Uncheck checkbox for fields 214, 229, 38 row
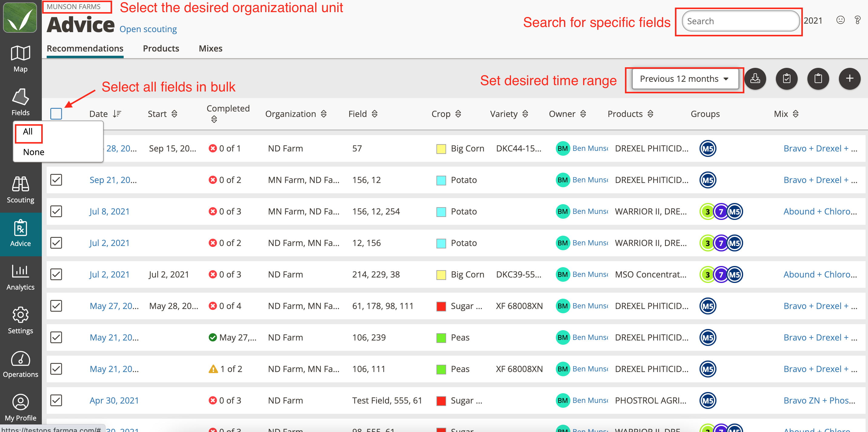This screenshot has height=432, width=868. [x=56, y=274]
